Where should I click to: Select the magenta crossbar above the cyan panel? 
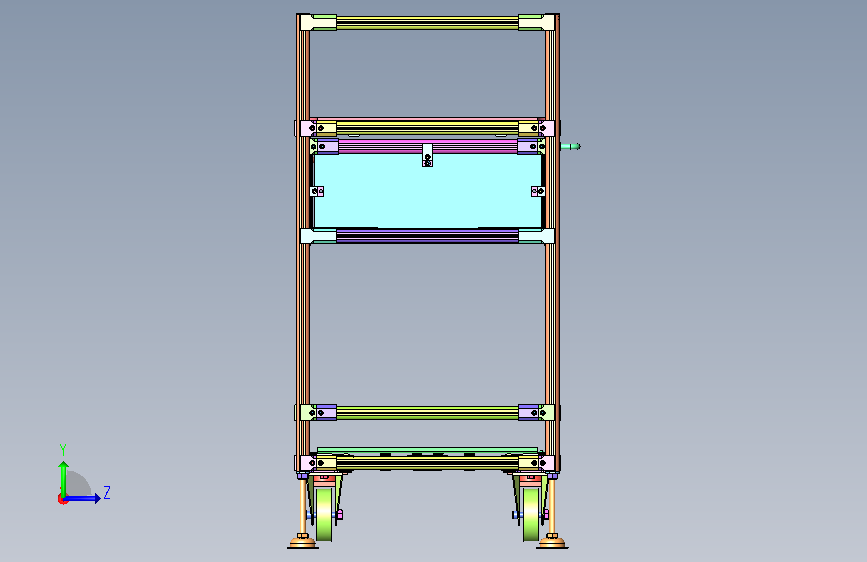click(427, 147)
